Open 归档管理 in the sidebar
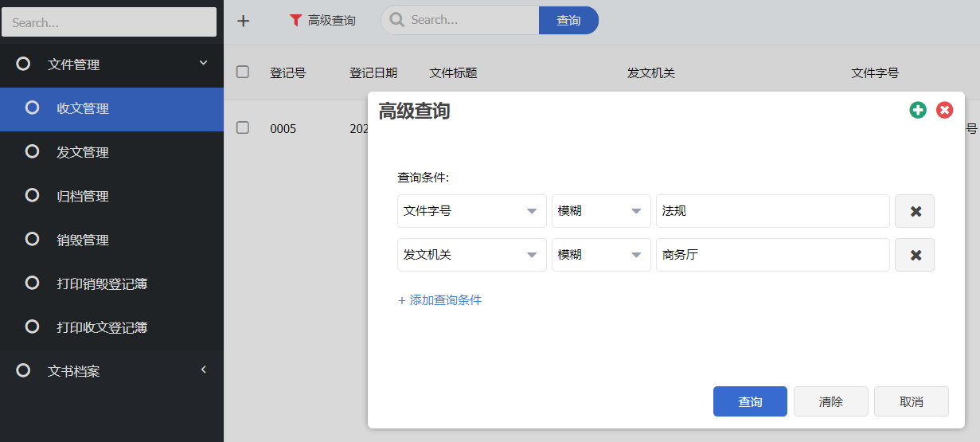 pos(111,197)
